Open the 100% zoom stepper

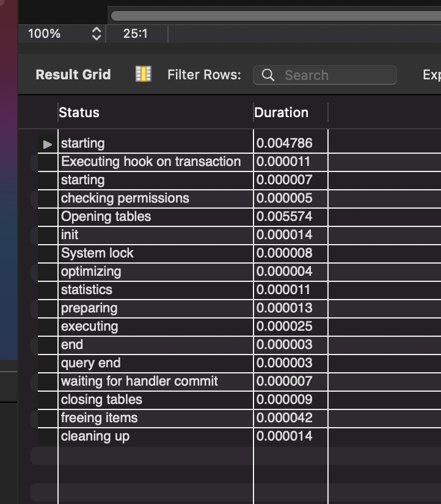(x=97, y=34)
